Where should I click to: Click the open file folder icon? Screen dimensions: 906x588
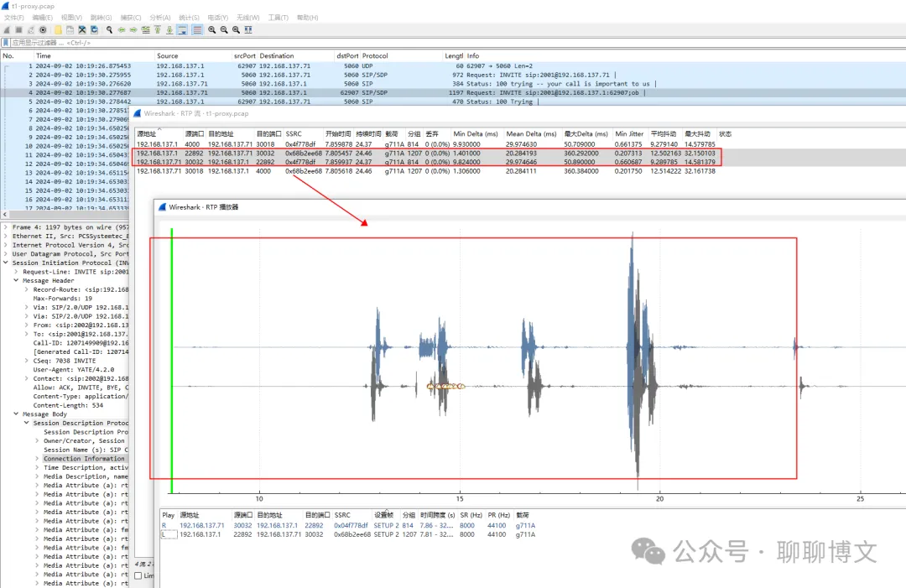click(x=58, y=30)
